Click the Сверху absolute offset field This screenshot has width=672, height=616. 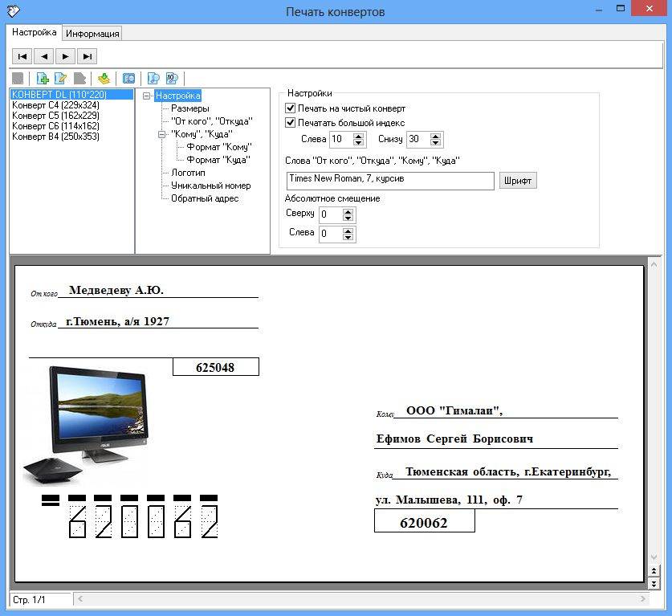(331, 214)
